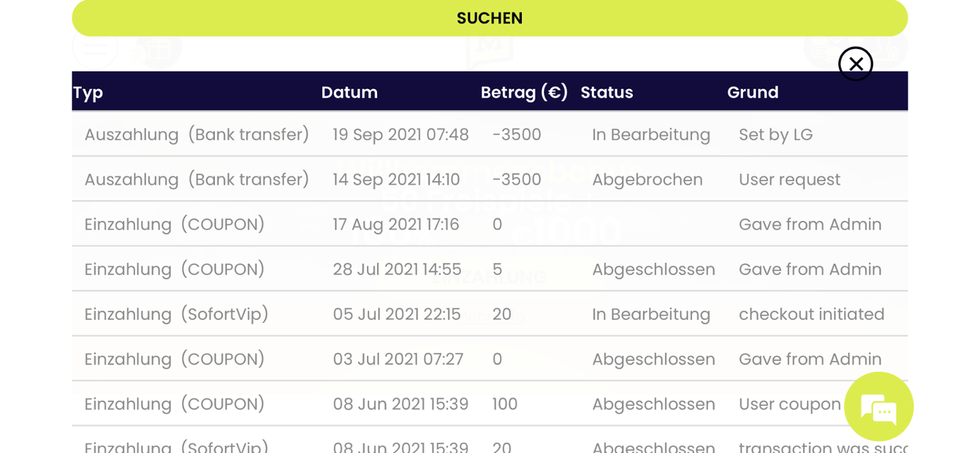
Task: Click the Grund column header
Action: (x=753, y=92)
